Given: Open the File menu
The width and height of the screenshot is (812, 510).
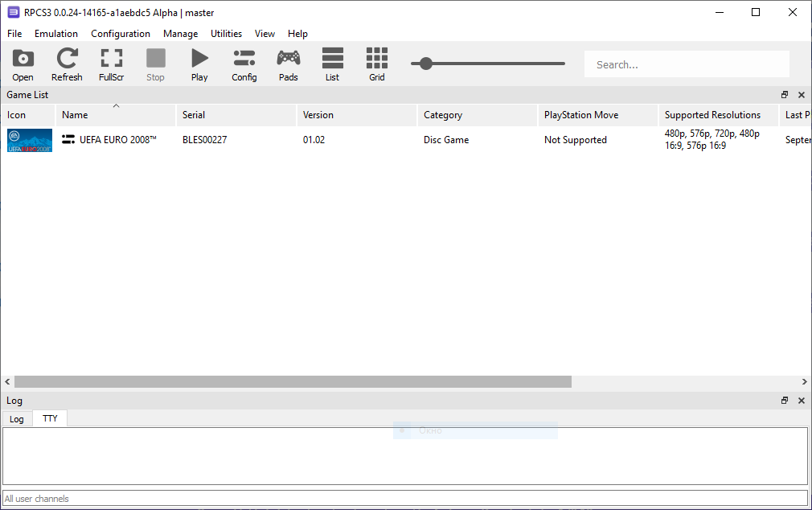Looking at the screenshot, I should coord(14,34).
